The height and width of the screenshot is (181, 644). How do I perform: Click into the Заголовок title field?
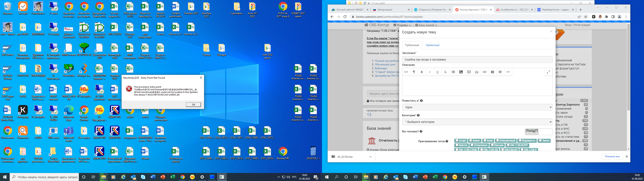tap(477, 60)
